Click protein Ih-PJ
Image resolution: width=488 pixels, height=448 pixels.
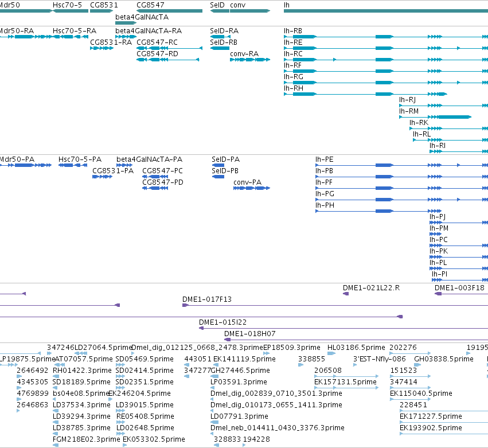click(438, 217)
